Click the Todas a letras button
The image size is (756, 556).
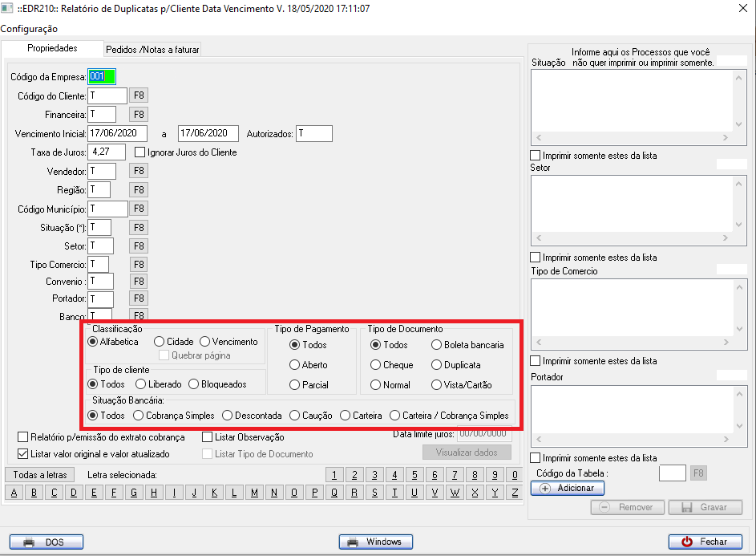pos(39,474)
